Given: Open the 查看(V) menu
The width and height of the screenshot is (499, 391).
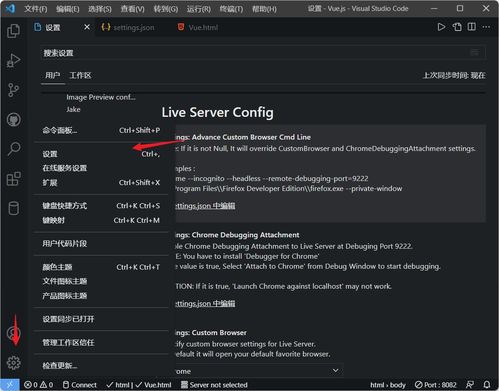Looking at the screenshot, I should [132, 9].
